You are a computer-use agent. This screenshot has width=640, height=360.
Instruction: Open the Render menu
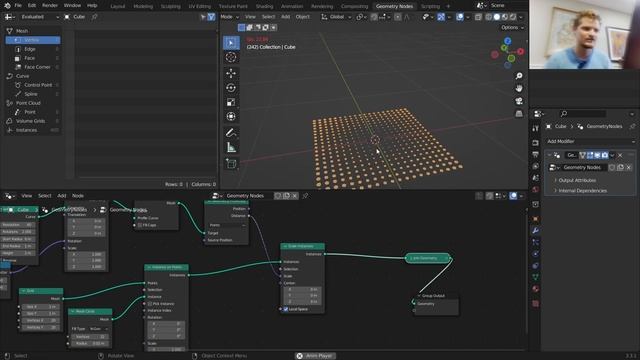pyautogui.click(x=50, y=6)
